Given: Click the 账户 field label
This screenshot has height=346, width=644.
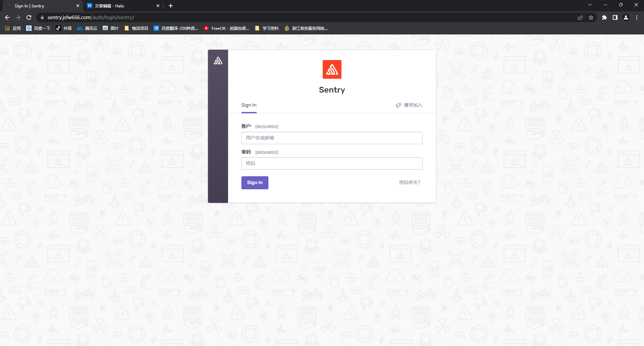Looking at the screenshot, I should [246, 126].
